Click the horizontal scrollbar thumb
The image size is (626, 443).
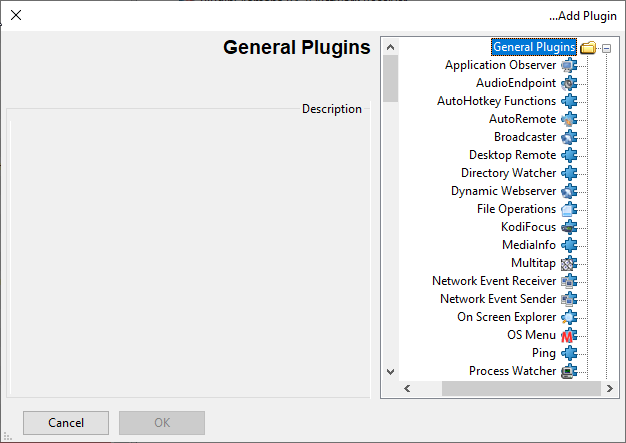pyautogui.click(x=521, y=389)
